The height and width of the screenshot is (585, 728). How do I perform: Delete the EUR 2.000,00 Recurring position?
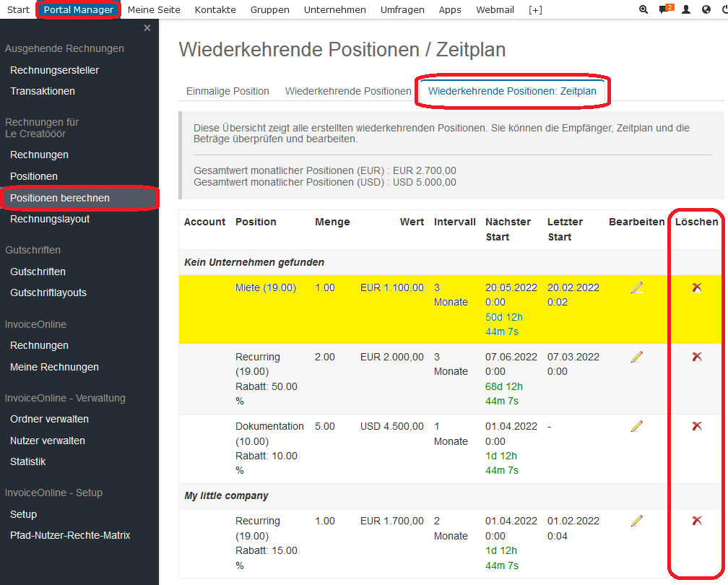click(x=697, y=357)
